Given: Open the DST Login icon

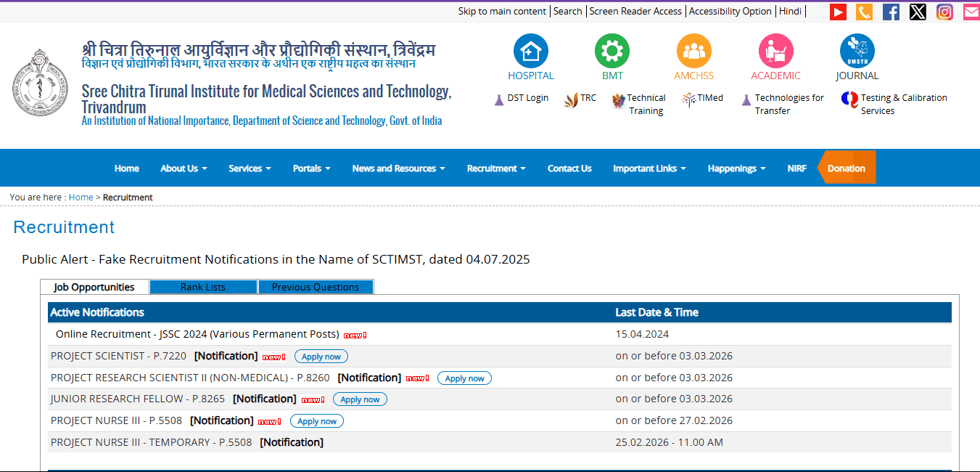Looking at the screenshot, I should pyautogui.click(x=499, y=98).
